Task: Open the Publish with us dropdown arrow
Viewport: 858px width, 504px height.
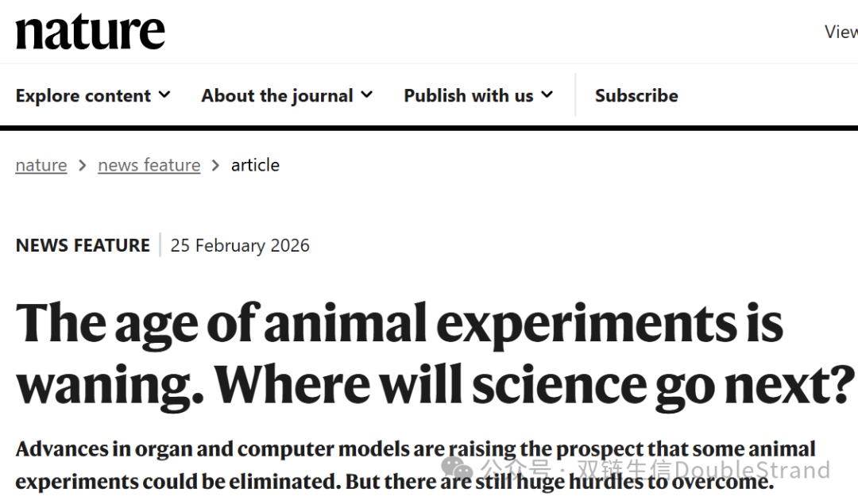Action: tap(547, 95)
